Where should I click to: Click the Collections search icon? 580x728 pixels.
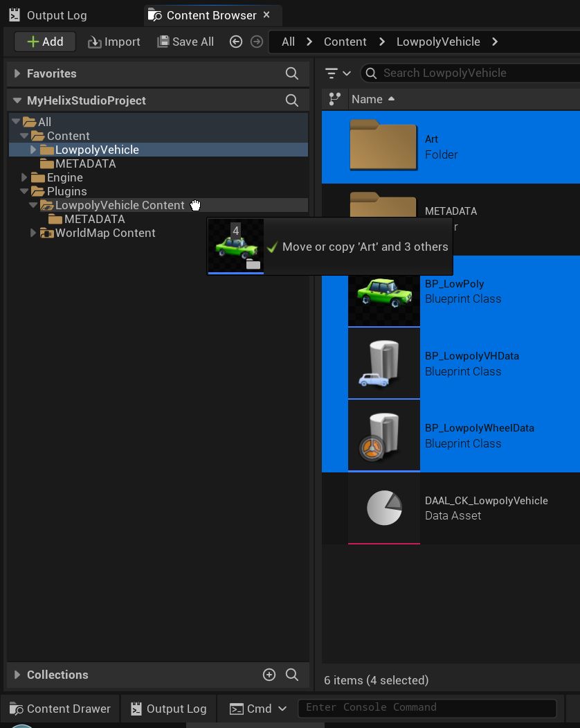tap(292, 675)
